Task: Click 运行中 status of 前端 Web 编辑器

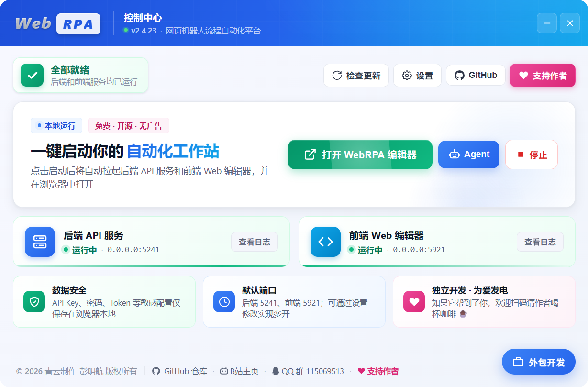Action: click(x=365, y=250)
